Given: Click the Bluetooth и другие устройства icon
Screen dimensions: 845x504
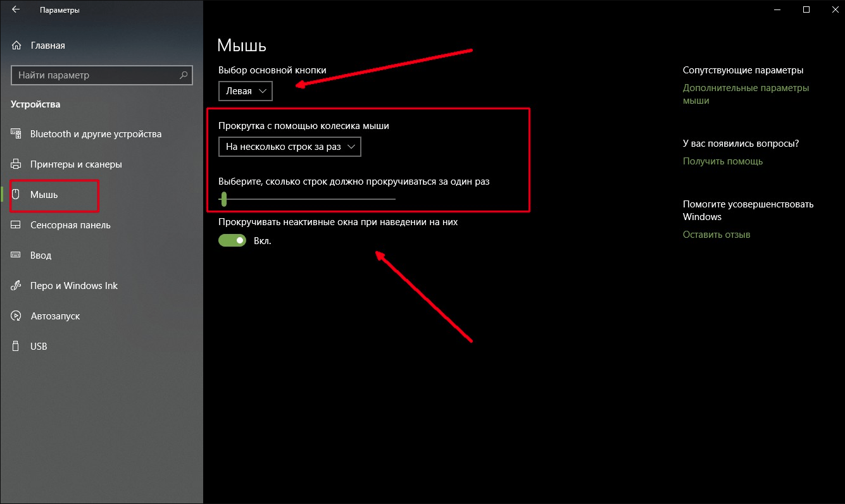Looking at the screenshot, I should [17, 134].
